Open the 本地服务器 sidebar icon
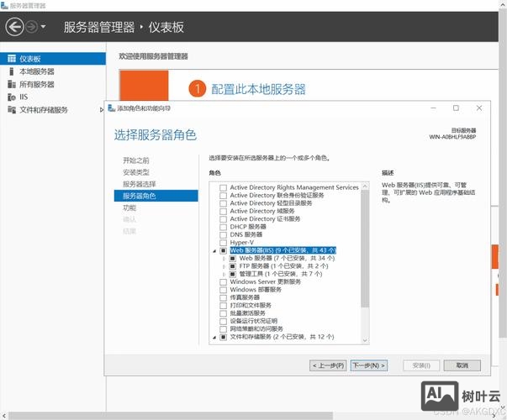The width and height of the screenshot is (507, 420). coord(12,71)
